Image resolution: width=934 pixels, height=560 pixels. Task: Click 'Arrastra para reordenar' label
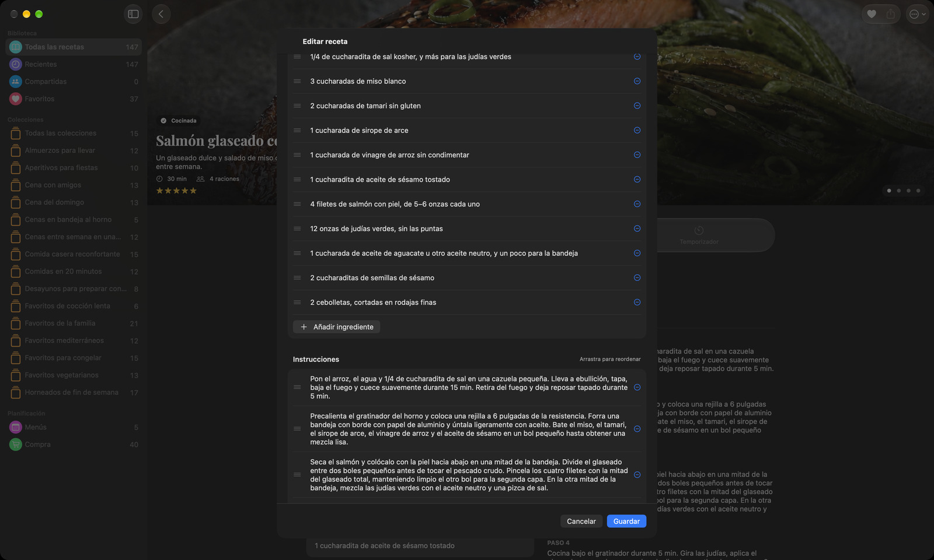point(610,359)
